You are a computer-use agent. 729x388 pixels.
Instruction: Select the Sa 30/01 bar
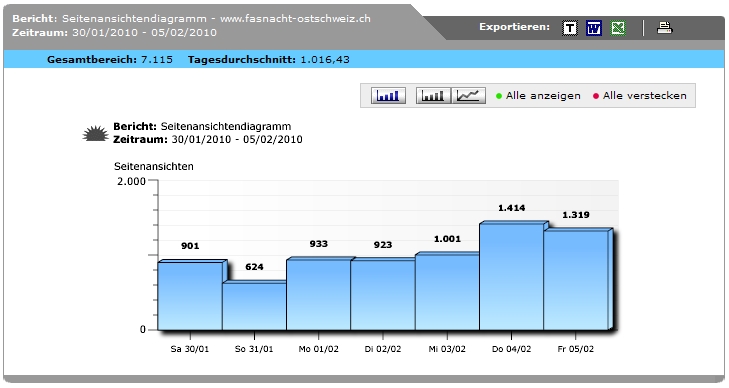[190, 296]
